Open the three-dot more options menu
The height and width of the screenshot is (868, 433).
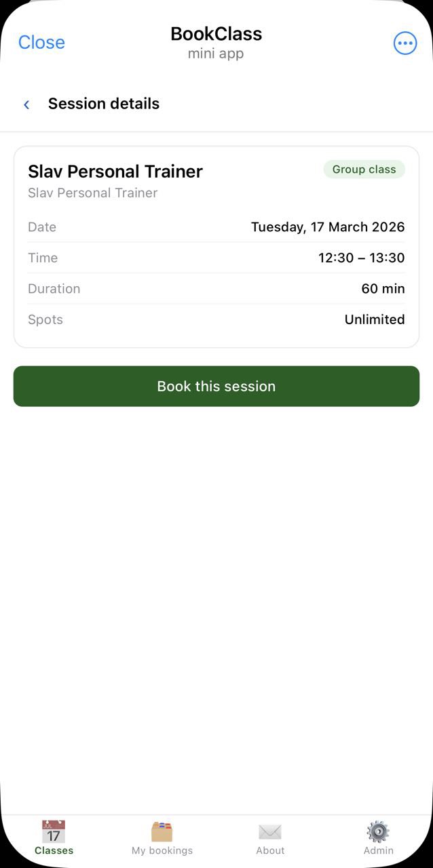pos(405,43)
